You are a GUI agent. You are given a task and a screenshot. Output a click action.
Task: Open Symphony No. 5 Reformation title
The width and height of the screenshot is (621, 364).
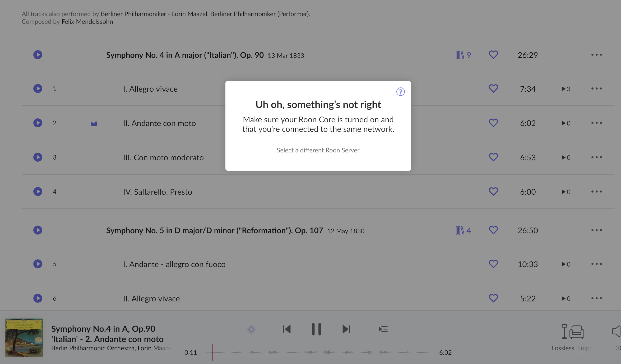pos(215,230)
